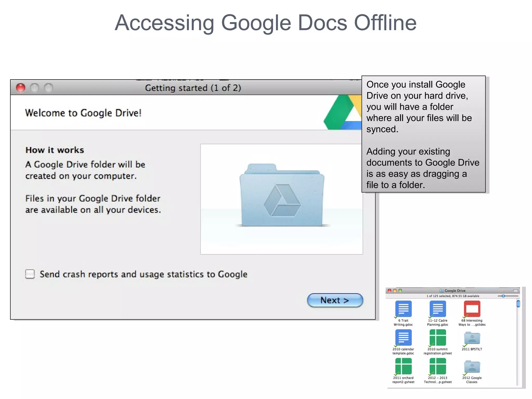Screen dimensions: 532x399
Task: Click the "Accessing Google Docs Offline" slide title
Action: (266, 23)
